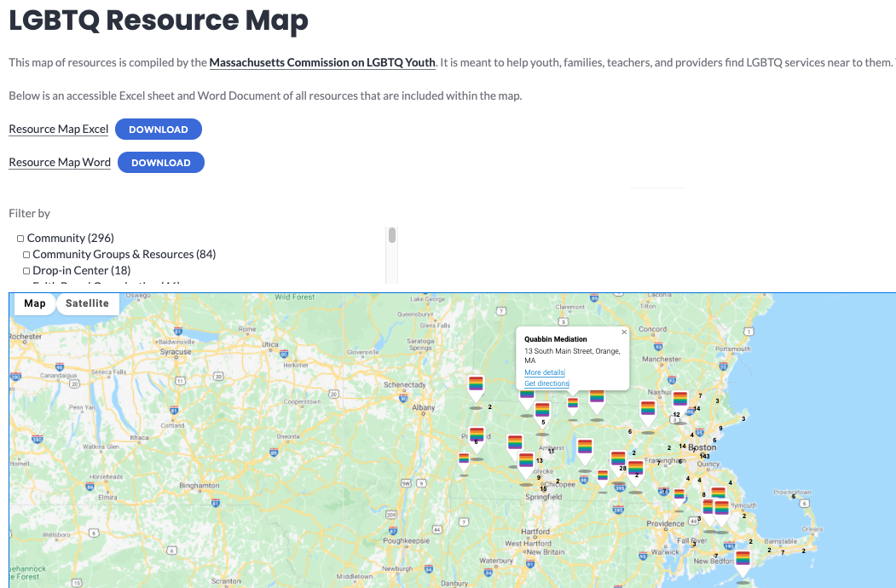Screen dimensions: 896x588
Task: Check the Drop-in Center (18) filter
Action: 28,270
